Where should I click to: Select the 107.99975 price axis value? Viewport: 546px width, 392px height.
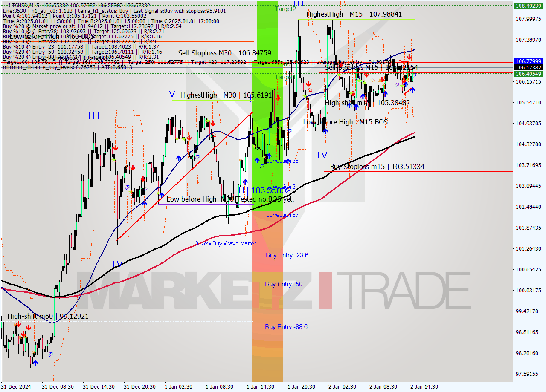pyautogui.click(x=528, y=19)
